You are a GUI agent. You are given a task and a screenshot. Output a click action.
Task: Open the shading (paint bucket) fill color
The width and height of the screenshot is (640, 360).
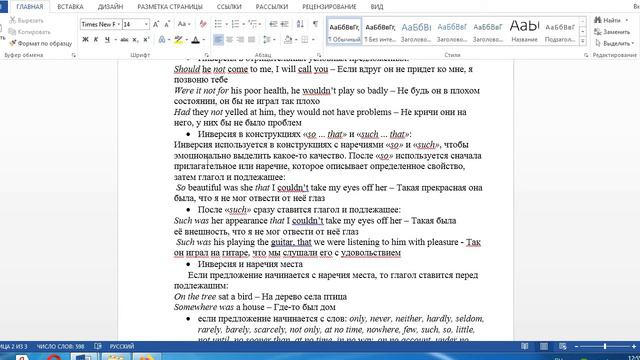288,40
